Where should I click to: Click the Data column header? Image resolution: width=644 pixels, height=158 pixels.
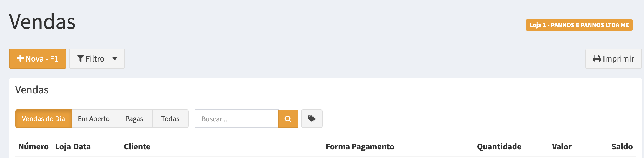point(82,147)
